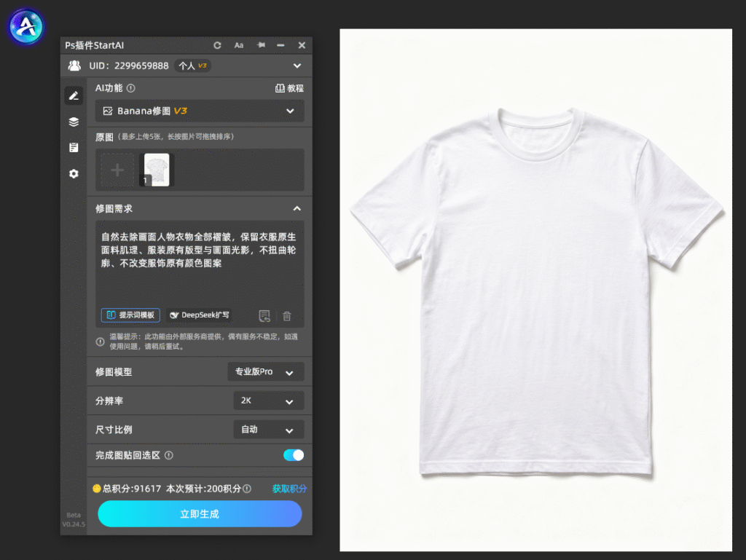Open the layers stack sidebar tab

tap(74, 122)
